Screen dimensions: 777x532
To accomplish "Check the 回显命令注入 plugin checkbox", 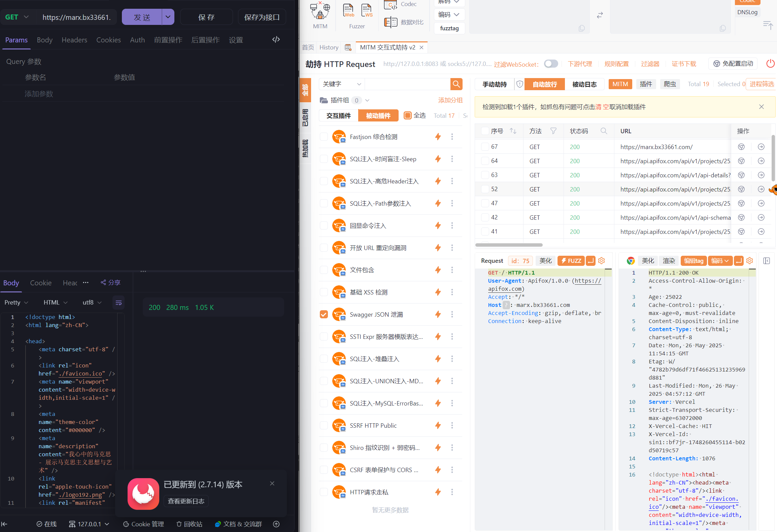I will click(x=324, y=225).
